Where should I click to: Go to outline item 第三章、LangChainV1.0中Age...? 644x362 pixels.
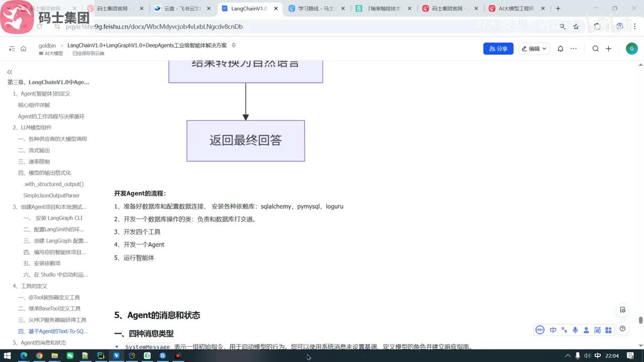[x=48, y=82]
